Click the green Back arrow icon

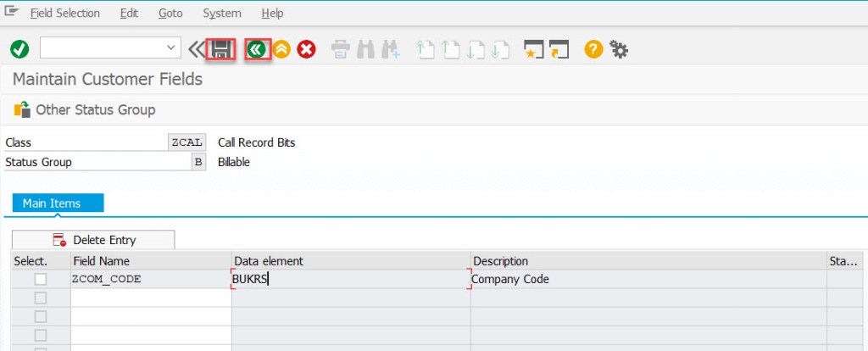click(256, 50)
